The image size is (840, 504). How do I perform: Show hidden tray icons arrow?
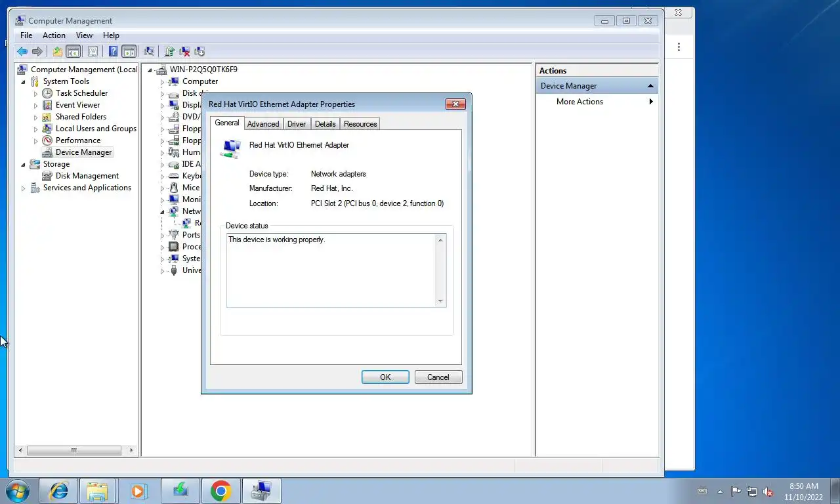(x=720, y=492)
